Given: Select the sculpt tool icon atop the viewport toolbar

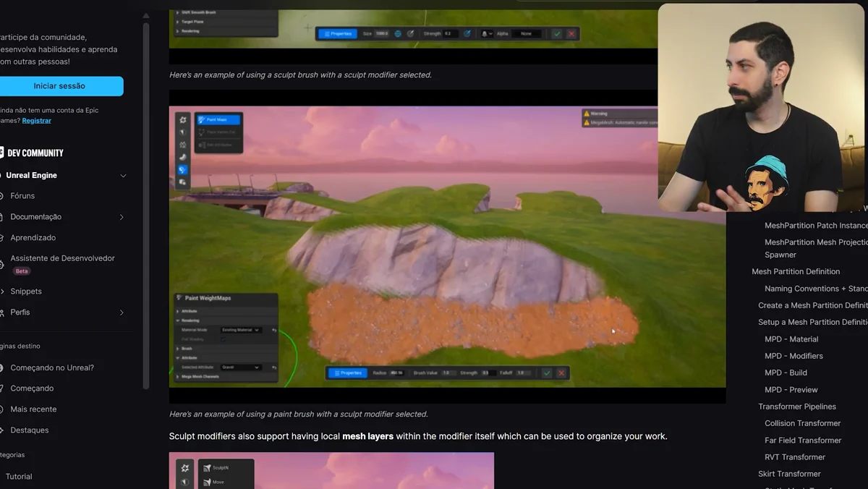Looking at the screenshot, I should tap(183, 120).
